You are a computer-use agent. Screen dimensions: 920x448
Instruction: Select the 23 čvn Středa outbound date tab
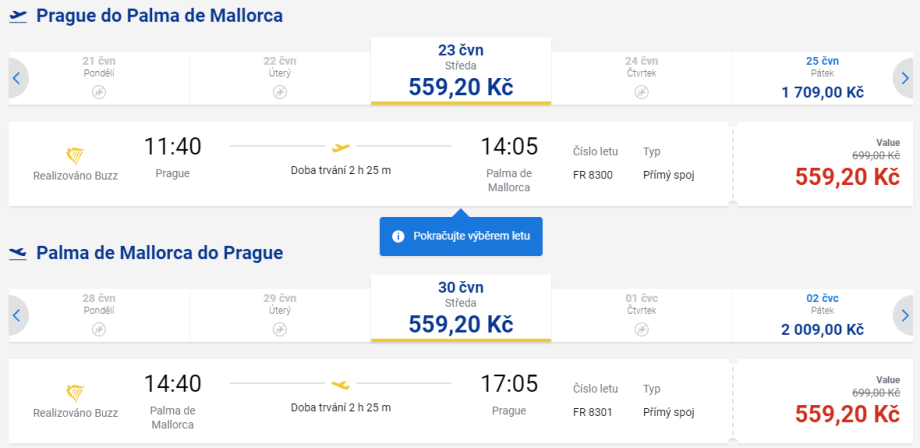(x=460, y=71)
